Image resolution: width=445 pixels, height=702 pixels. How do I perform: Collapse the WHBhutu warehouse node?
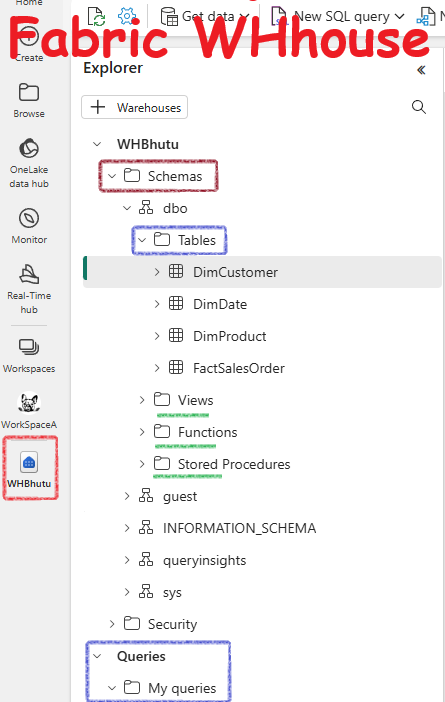point(97,144)
